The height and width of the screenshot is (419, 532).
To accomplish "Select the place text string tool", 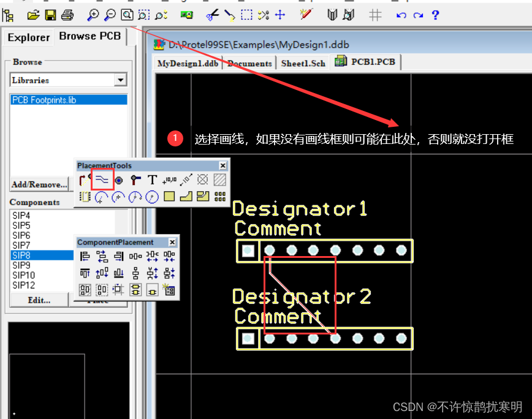I will [x=153, y=179].
